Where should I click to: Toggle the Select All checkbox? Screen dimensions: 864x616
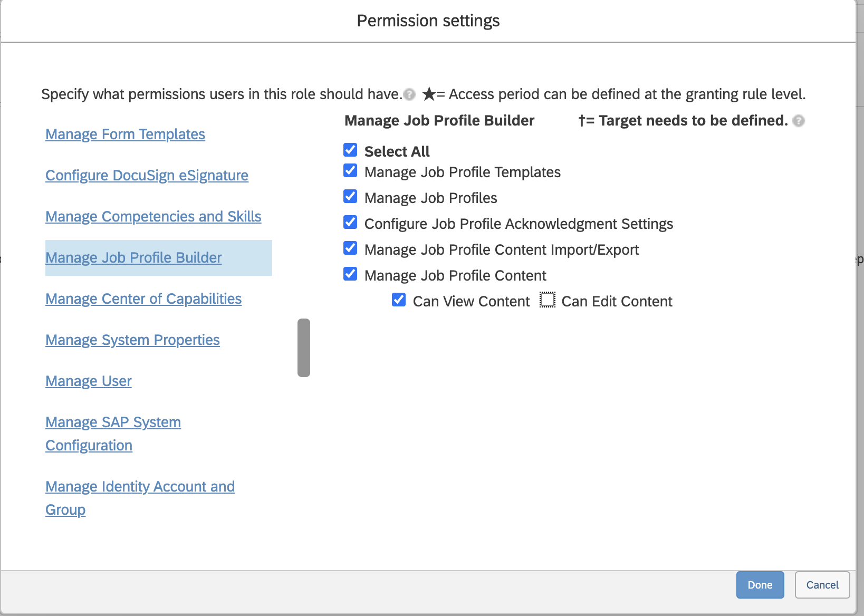click(350, 151)
